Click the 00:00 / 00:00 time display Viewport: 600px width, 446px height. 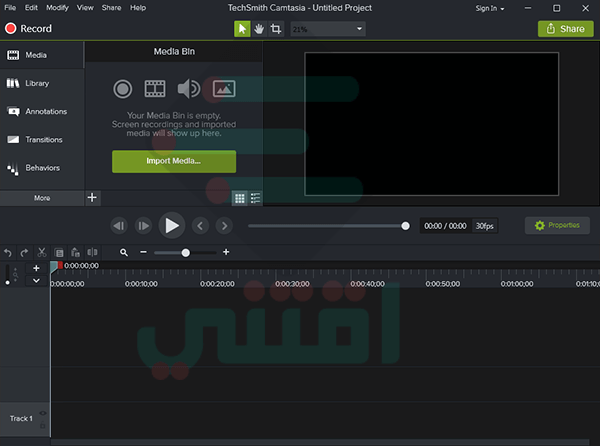(x=445, y=226)
